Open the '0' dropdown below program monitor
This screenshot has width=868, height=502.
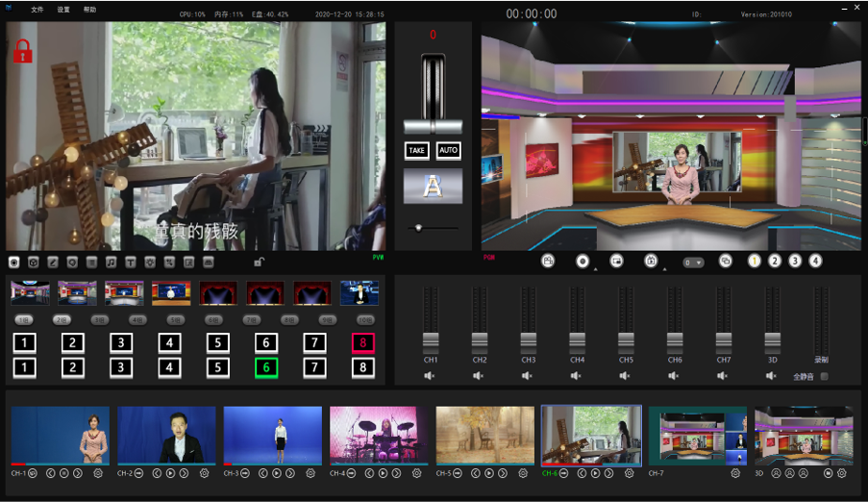pyautogui.click(x=692, y=262)
